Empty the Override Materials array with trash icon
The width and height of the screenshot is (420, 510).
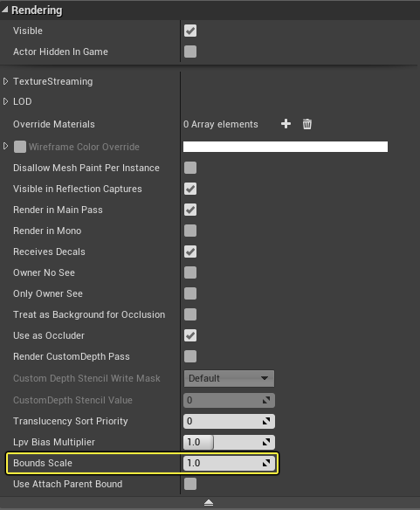click(307, 124)
